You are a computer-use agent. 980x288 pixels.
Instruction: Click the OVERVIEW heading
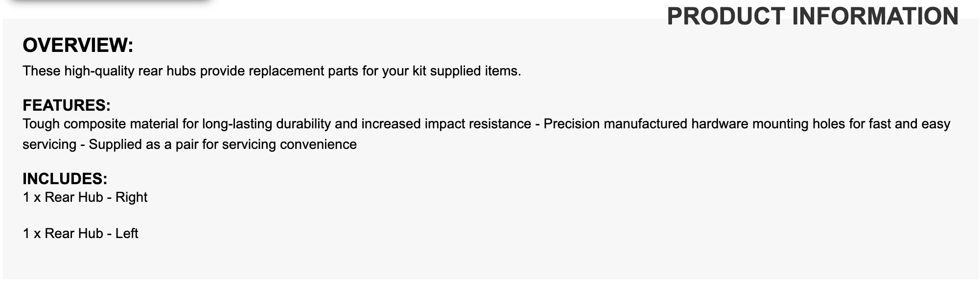tap(78, 46)
